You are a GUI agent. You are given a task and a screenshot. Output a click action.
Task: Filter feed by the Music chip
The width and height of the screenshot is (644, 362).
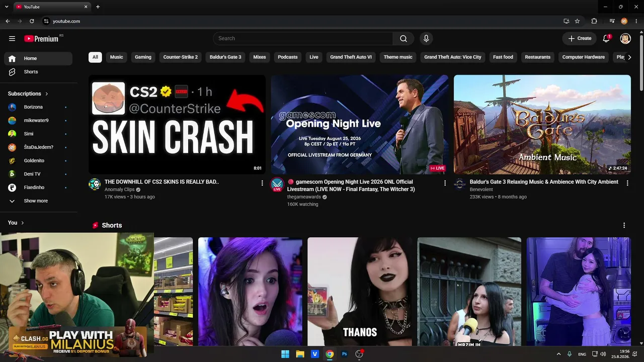(x=117, y=57)
